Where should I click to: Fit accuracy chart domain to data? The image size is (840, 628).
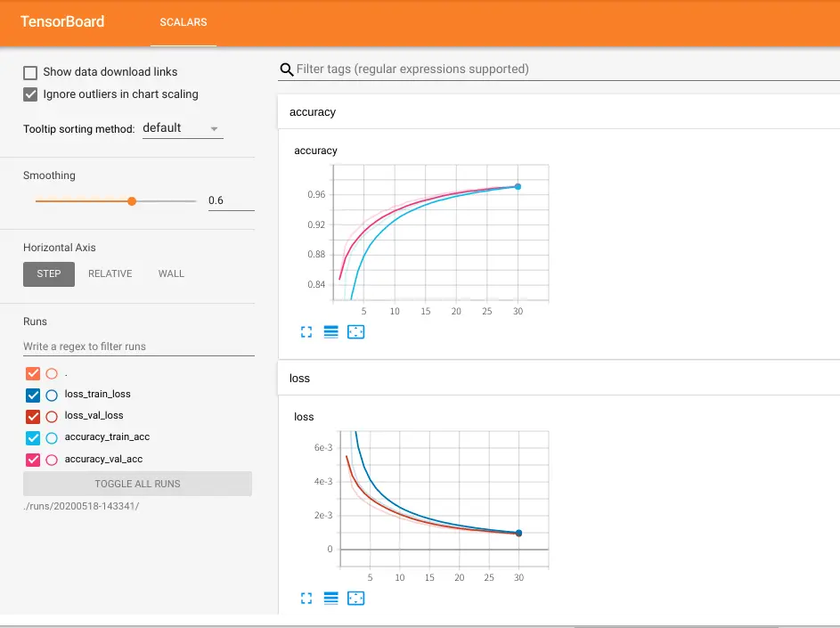355,332
